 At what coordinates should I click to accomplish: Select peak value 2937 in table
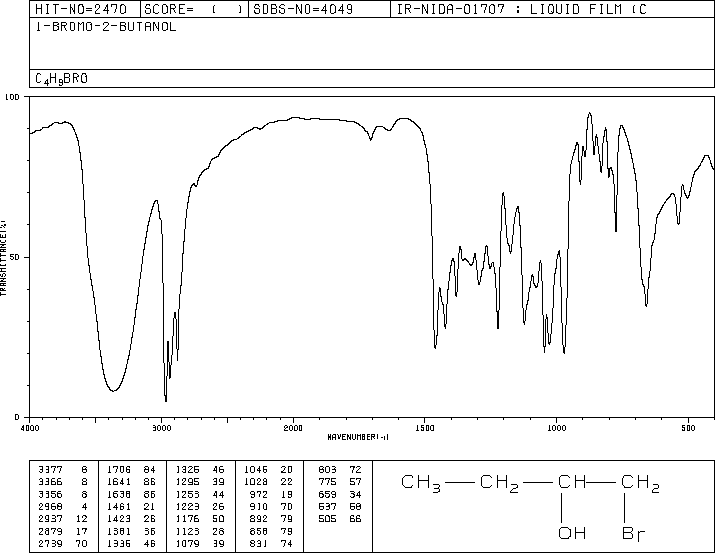pyautogui.click(x=51, y=519)
